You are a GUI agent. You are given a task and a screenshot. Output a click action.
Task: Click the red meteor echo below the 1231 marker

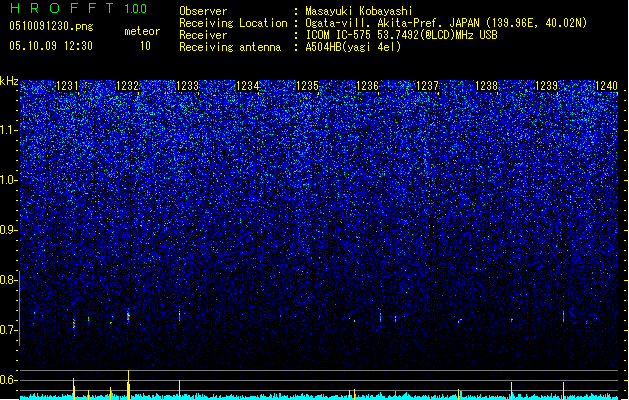point(74,324)
